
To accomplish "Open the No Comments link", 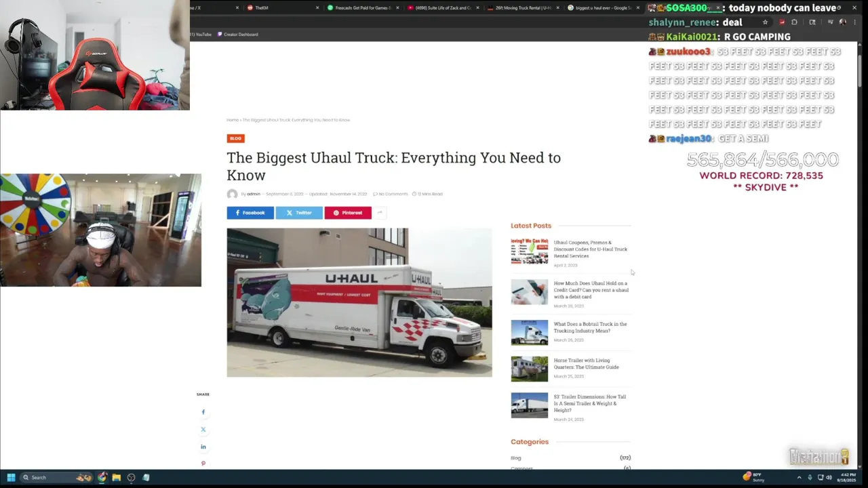I will 391,194.
